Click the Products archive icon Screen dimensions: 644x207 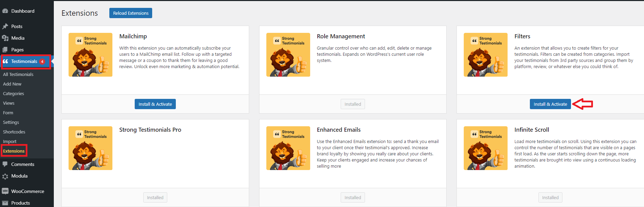point(5,203)
